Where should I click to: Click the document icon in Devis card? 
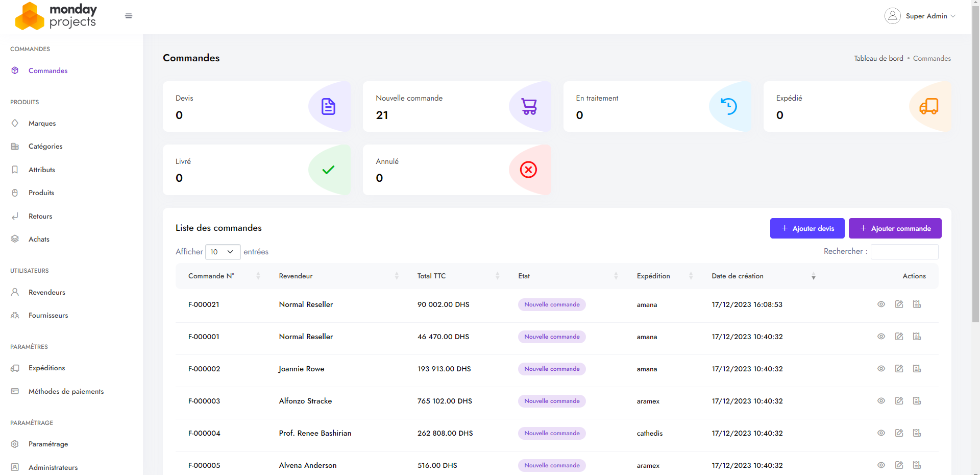point(328,106)
